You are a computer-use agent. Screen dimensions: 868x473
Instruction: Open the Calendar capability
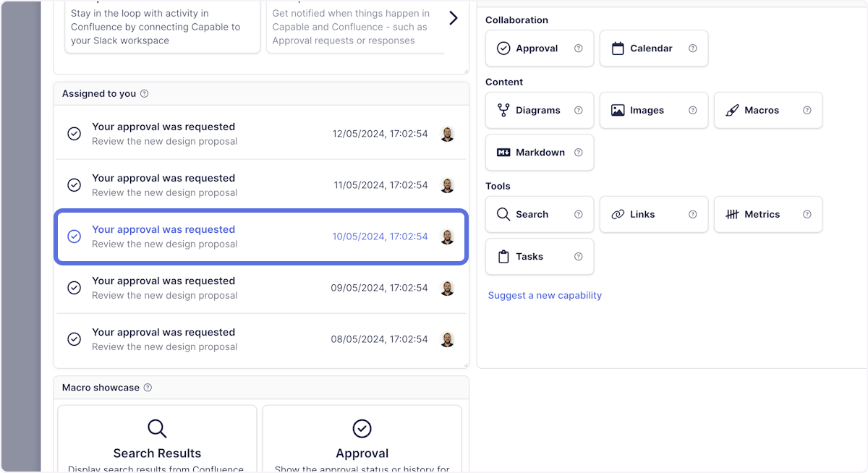[x=651, y=48]
